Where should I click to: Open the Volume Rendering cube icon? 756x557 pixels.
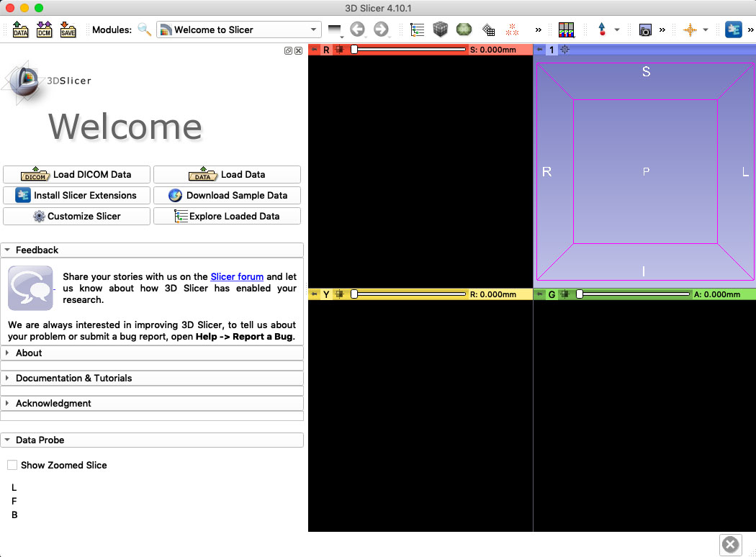(x=440, y=30)
